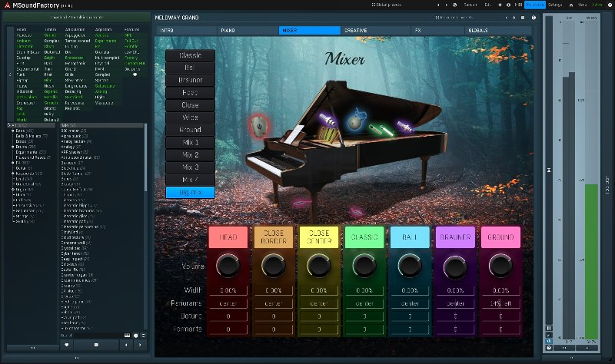Click the CLASSIC channel volume knob

(364, 266)
